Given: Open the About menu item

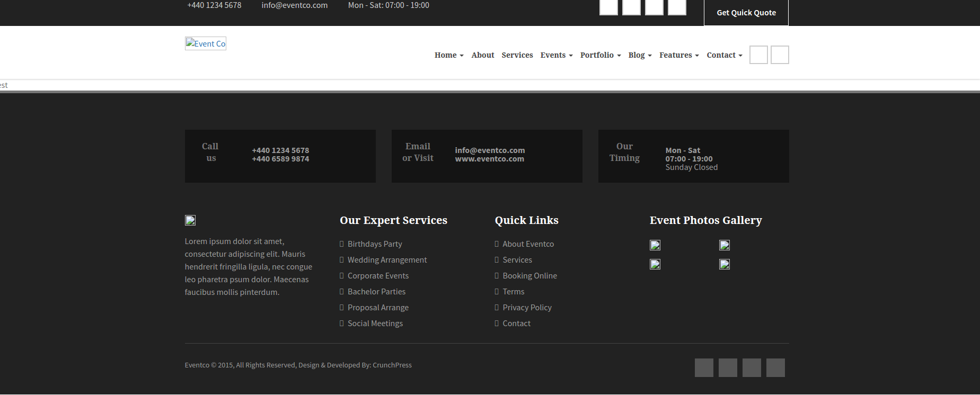Looking at the screenshot, I should [x=483, y=55].
